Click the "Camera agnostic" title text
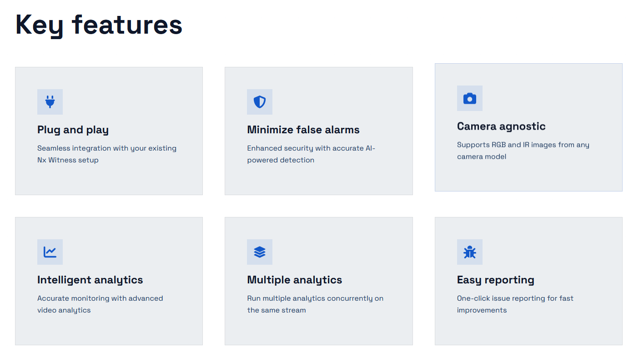Viewport: 644px width, 363px height. [x=501, y=126]
